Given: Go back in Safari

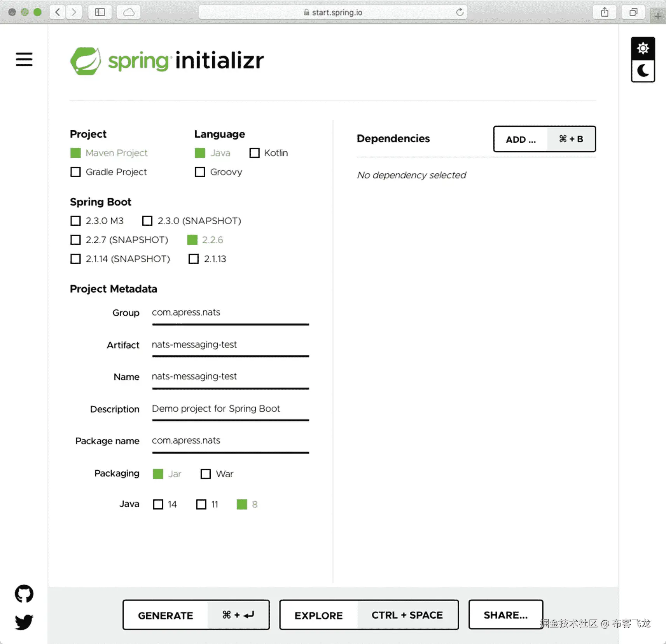Looking at the screenshot, I should [x=58, y=12].
